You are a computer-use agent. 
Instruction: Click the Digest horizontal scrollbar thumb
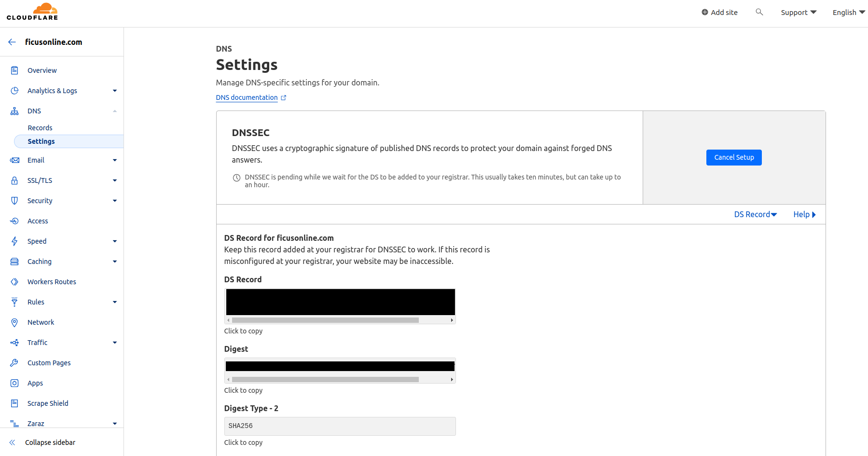point(325,380)
